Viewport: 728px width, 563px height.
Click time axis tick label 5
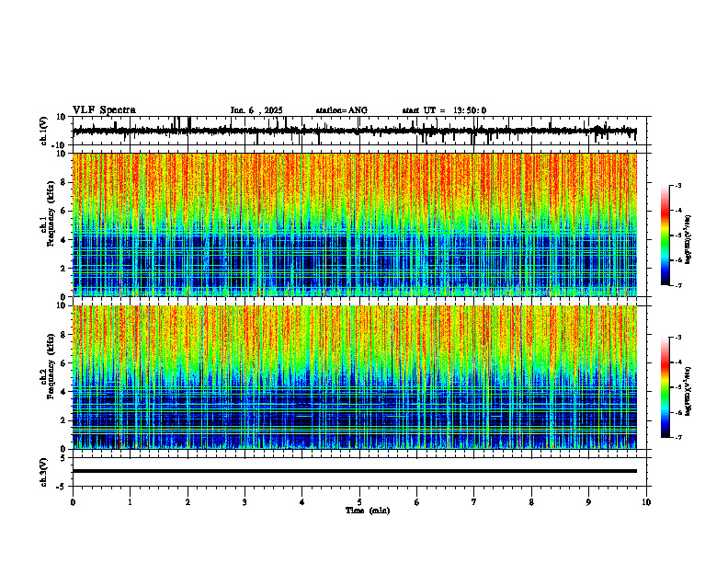click(359, 502)
